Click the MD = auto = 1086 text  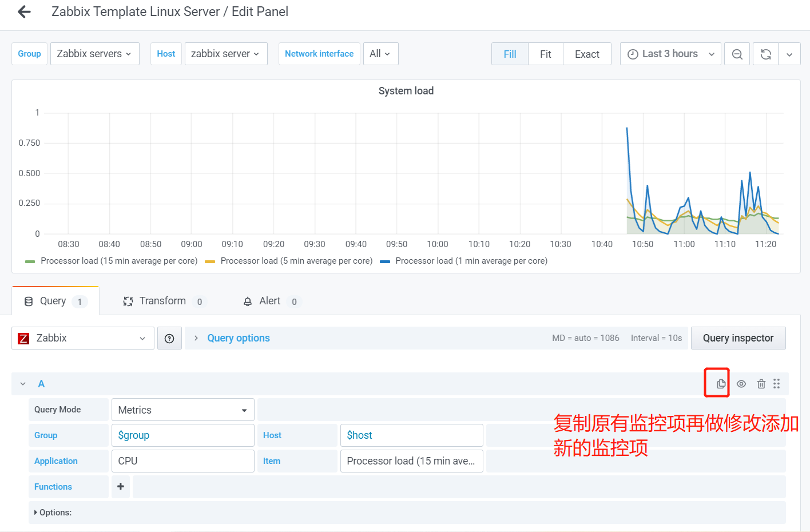pos(586,338)
